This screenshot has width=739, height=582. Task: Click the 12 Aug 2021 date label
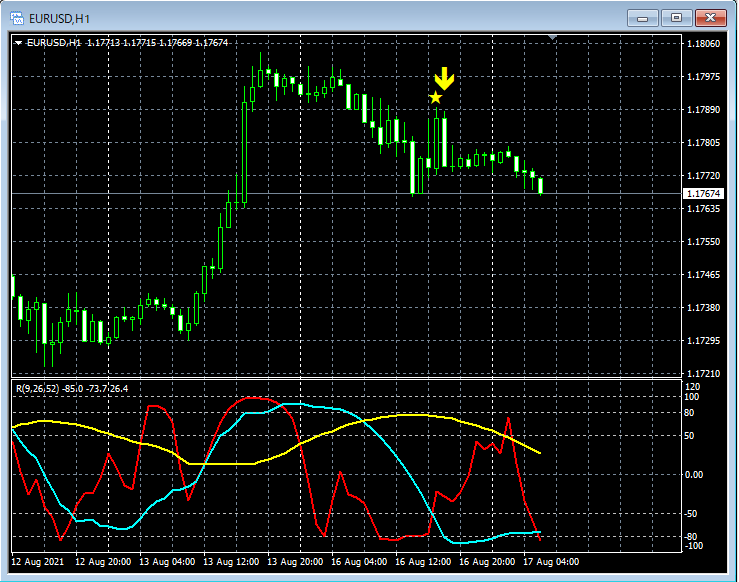[x=37, y=562]
